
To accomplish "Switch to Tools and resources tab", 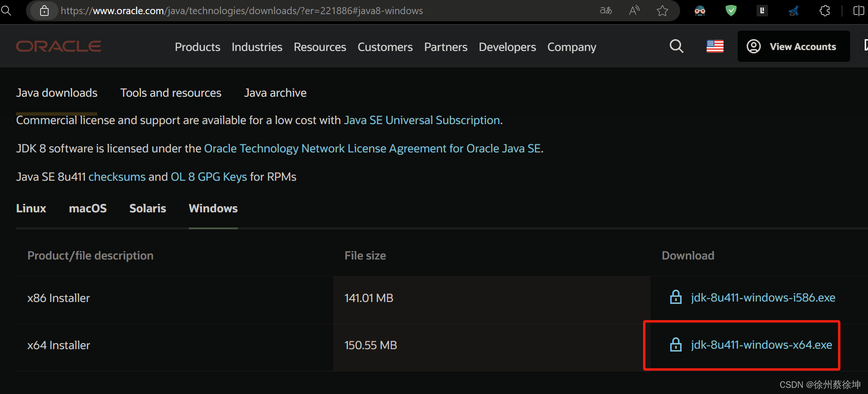I will coord(171,93).
